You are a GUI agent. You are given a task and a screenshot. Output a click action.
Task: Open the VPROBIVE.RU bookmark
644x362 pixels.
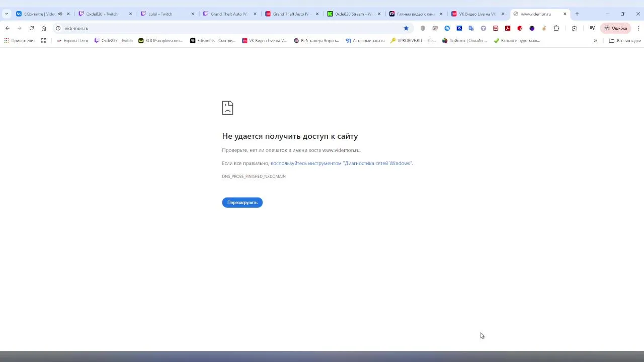click(x=413, y=41)
